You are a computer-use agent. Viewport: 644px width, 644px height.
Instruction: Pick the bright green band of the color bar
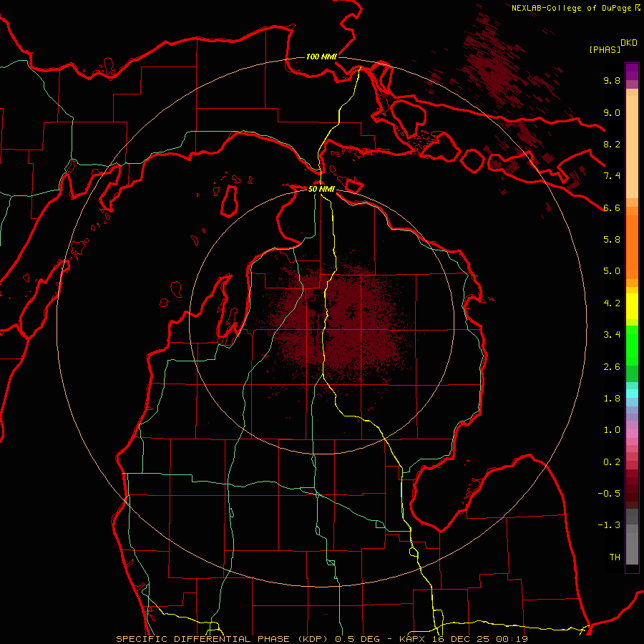[x=632, y=346]
